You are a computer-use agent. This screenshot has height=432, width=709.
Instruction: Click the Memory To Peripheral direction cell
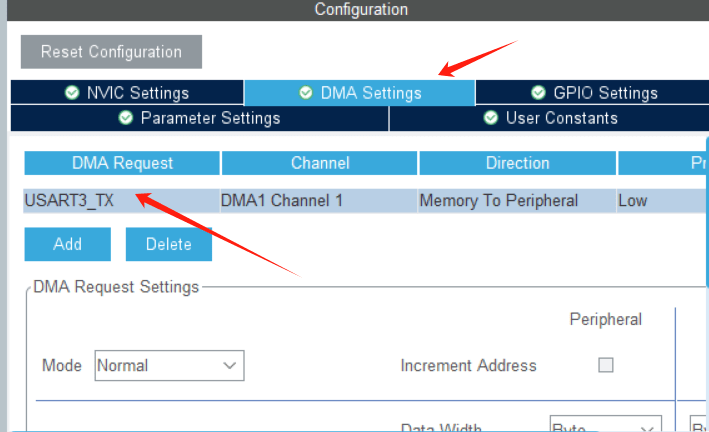click(x=498, y=200)
